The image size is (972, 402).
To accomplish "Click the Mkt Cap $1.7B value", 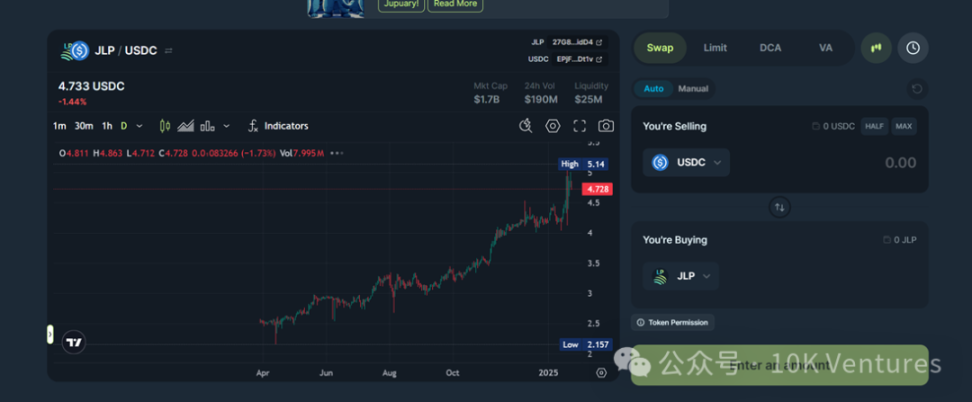I will (x=487, y=99).
